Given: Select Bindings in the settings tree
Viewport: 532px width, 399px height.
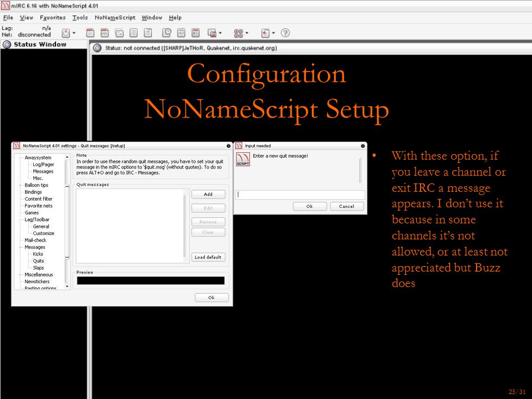Looking at the screenshot, I should tap(33, 192).
